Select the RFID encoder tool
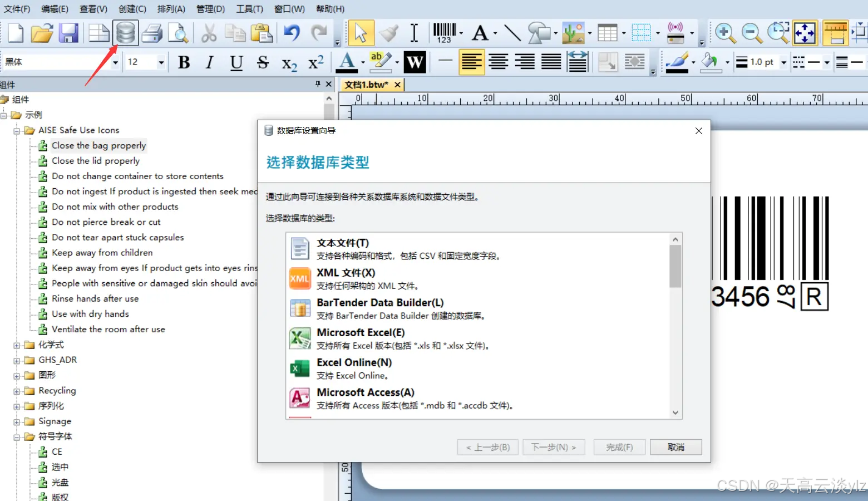 (x=676, y=33)
